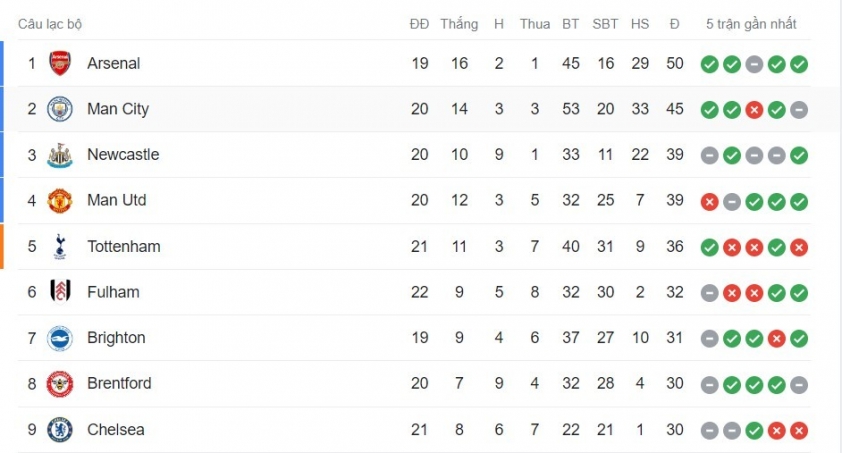Screen dimensions: 842x453
Task: Click Man Utd's first recent result, a loss
Action: (709, 202)
